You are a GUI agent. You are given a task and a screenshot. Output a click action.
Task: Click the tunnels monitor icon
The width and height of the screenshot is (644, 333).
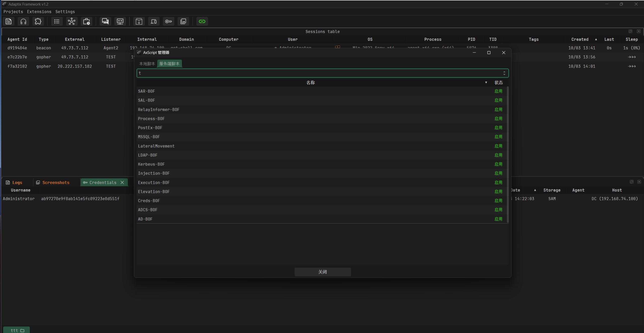(120, 21)
